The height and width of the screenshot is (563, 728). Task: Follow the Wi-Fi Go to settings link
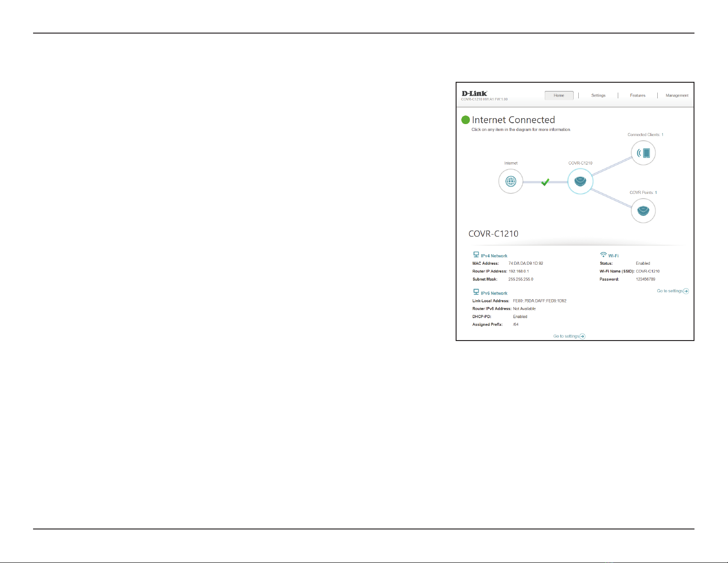coord(670,291)
